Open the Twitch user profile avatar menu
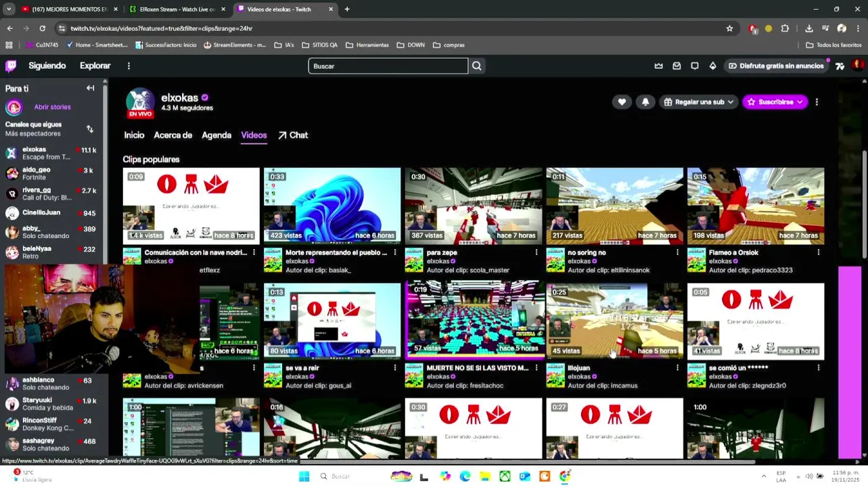This screenshot has height=487, width=868. coord(858,66)
